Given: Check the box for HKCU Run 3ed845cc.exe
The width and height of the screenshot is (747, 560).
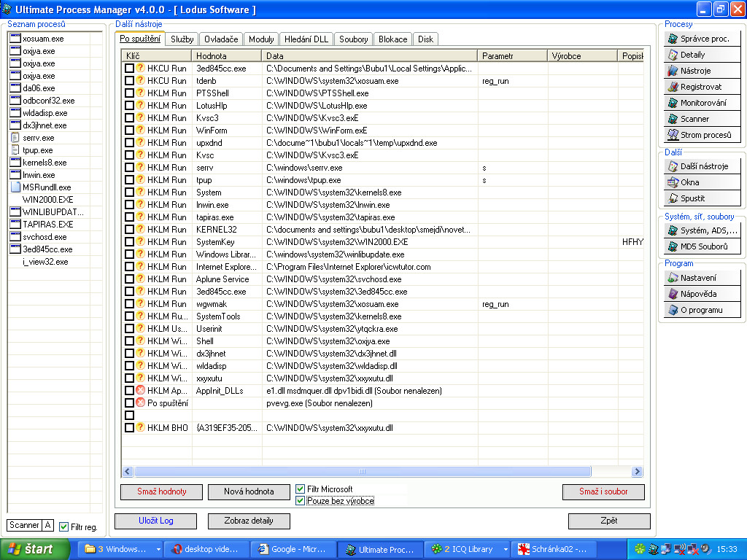Looking at the screenshot, I should 129,68.
